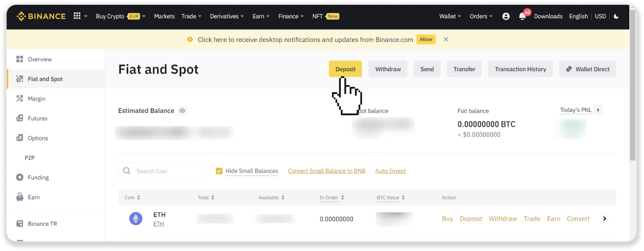
Task: Dismiss the notification banner with X
Action: pos(446,39)
